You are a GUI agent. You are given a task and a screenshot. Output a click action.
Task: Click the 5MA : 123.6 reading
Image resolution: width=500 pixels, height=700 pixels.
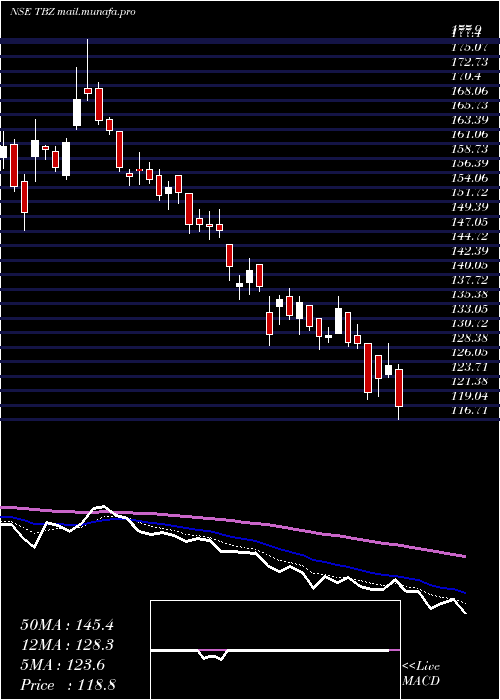pyautogui.click(x=63, y=665)
